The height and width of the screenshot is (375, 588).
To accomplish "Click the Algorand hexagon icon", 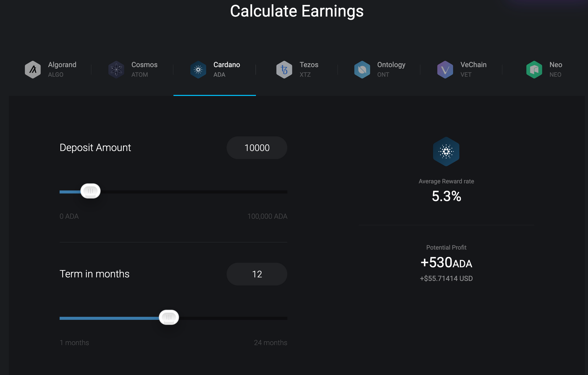I will point(33,70).
